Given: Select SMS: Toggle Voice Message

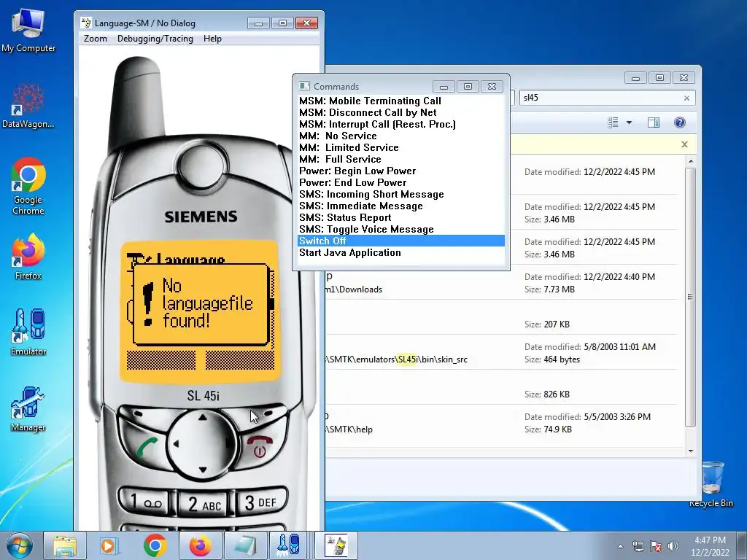Looking at the screenshot, I should (401, 229).
